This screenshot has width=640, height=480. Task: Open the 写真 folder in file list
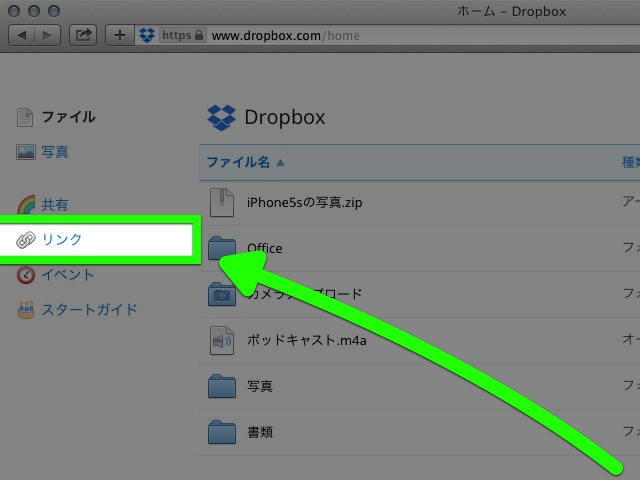[x=260, y=386]
